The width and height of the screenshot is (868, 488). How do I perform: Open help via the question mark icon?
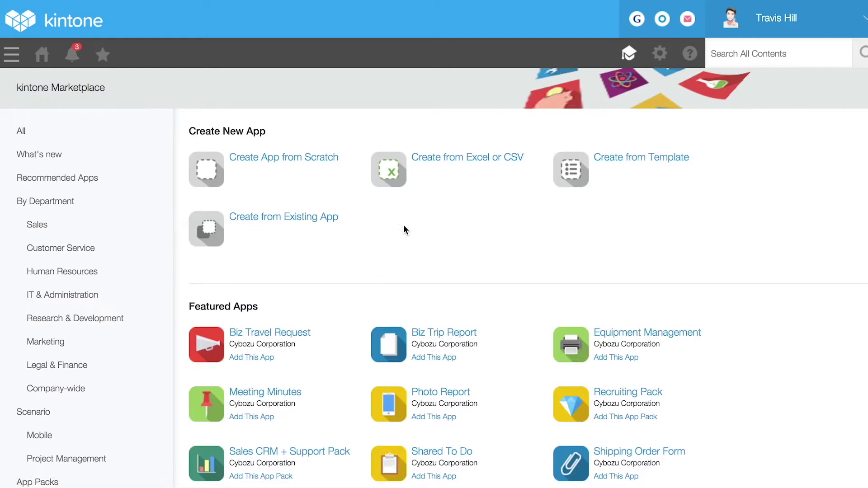[x=689, y=53]
